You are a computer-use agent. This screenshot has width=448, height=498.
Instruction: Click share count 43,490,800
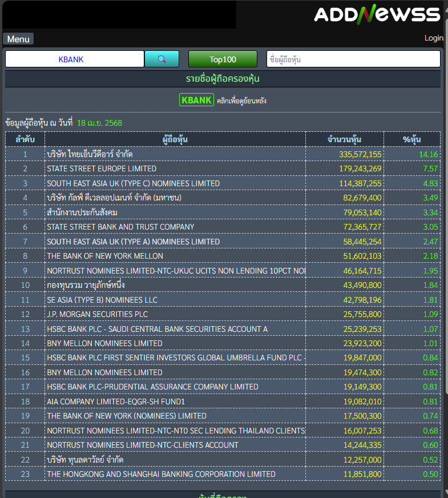[362, 285]
